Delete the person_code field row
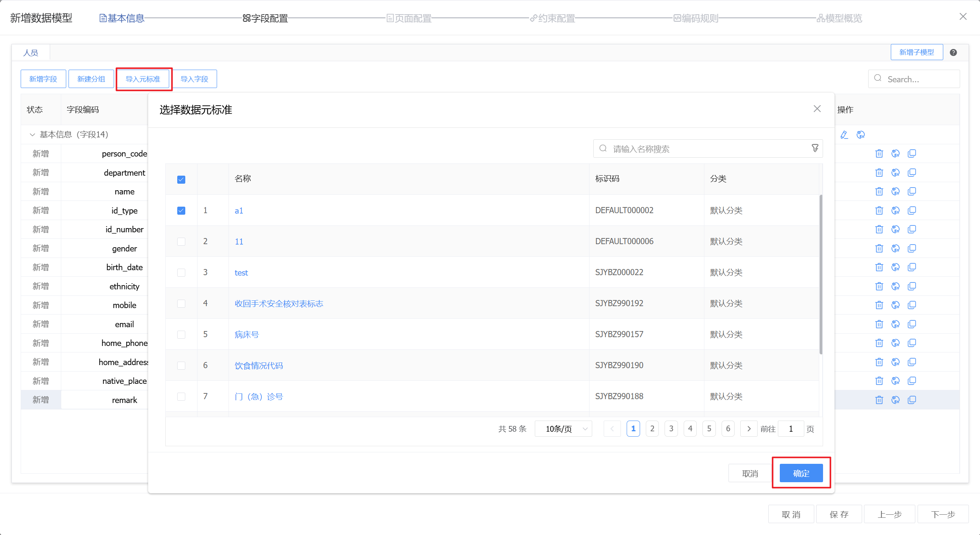This screenshot has height=535, width=980. [x=879, y=153]
